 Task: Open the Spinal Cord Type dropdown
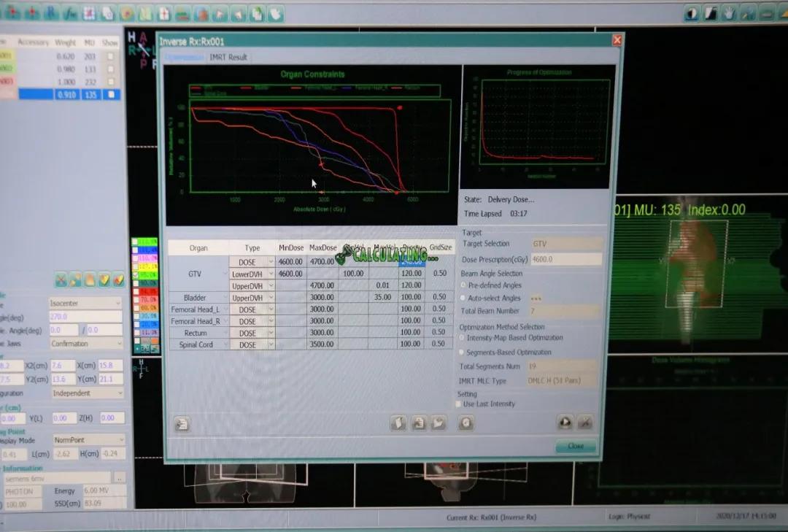point(271,344)
